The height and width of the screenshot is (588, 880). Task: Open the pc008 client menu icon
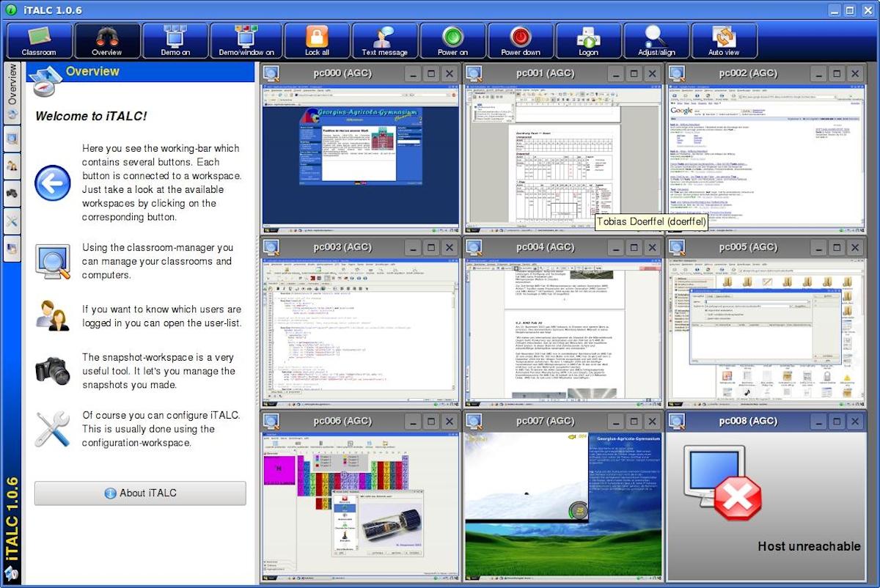click(x=677, y=421)
